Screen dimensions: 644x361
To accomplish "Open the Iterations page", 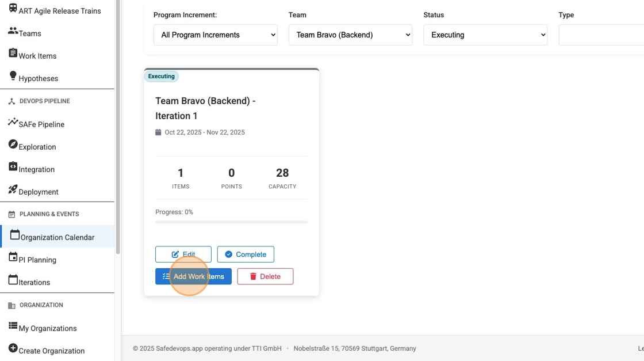I will pyautogui.click(x=33, y=282).
